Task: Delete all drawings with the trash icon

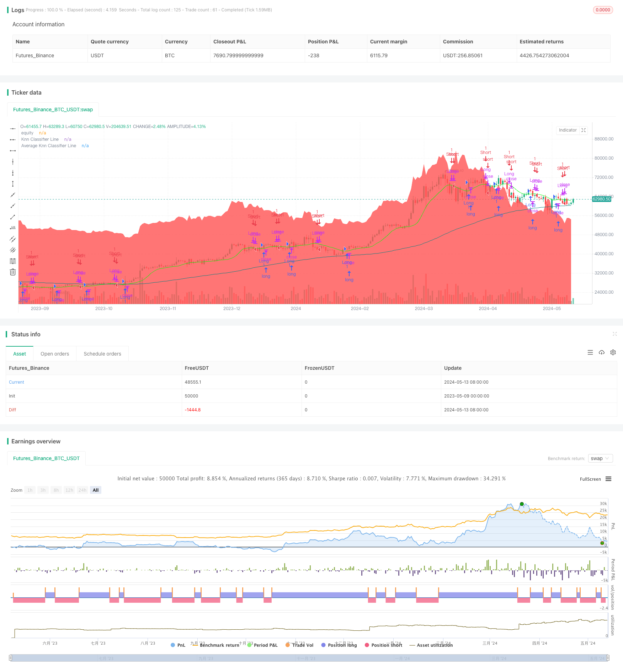Action: 13,272
